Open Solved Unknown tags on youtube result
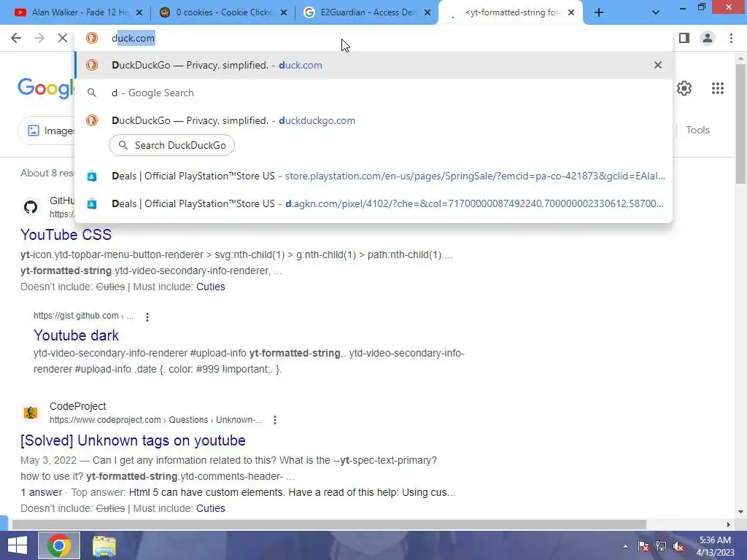Viewport: 747px width, 560px height. pos(133,440)
